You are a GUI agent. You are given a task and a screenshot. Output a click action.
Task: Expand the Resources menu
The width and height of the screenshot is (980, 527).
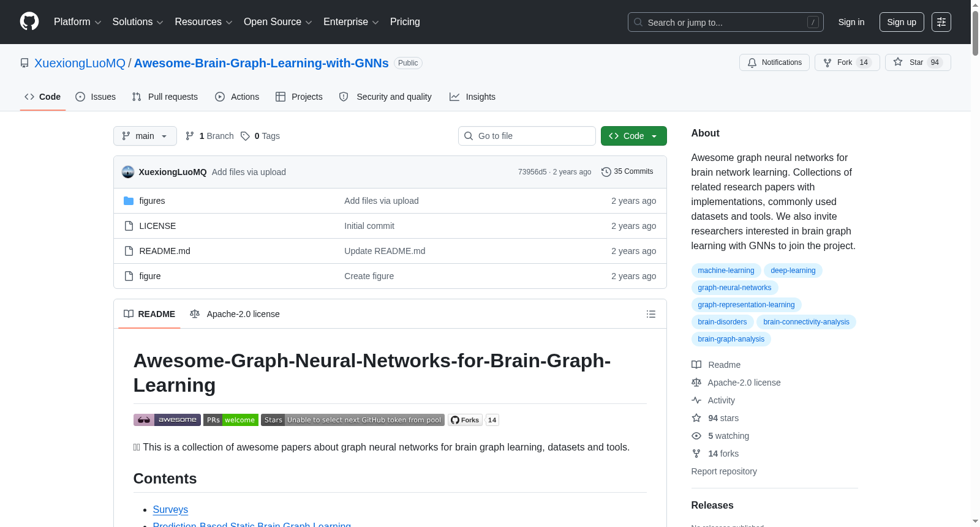coord(203,22)
